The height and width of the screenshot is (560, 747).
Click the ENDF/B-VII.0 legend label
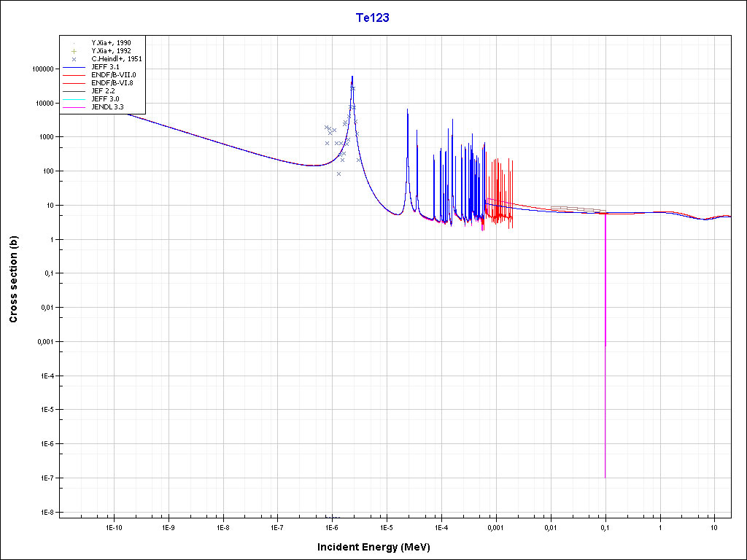click(113, 75)
